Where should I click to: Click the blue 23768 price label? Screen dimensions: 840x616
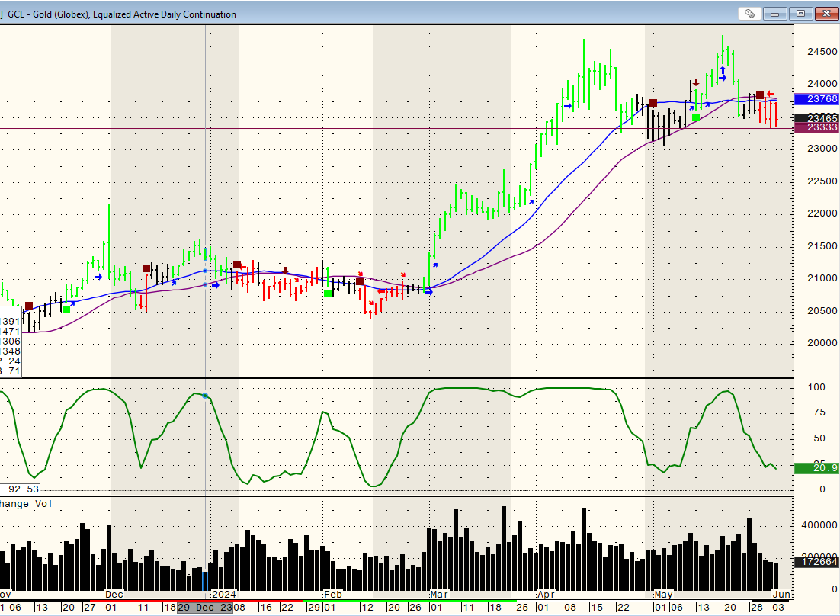click(x=816, y=99)
